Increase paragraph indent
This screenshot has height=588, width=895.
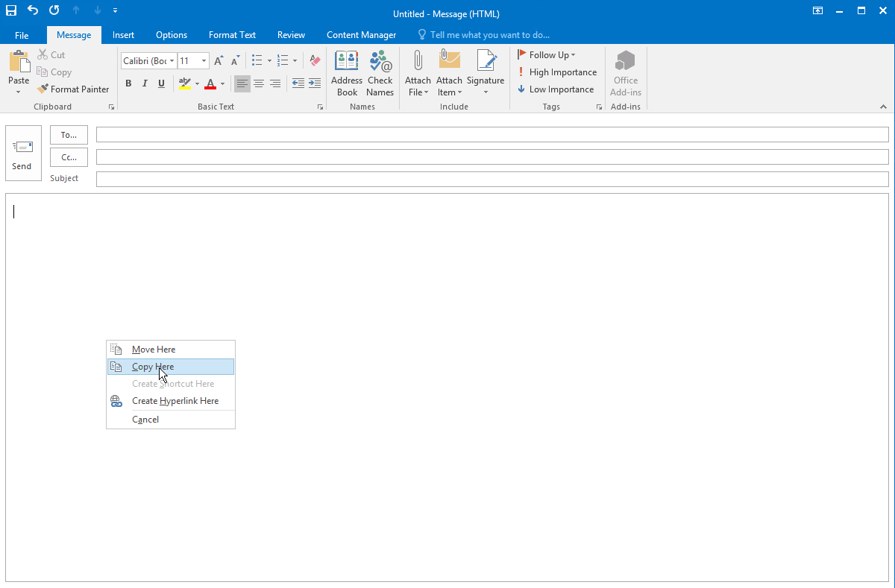(x=315, y=83)
